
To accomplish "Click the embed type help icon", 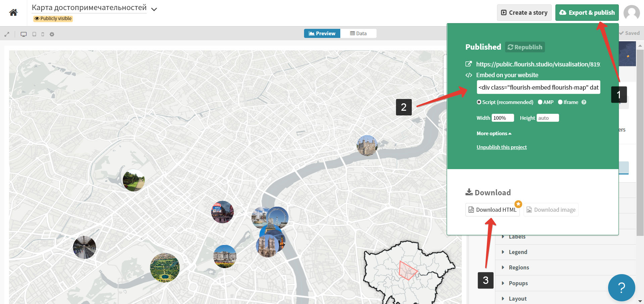I will [584, 102].
